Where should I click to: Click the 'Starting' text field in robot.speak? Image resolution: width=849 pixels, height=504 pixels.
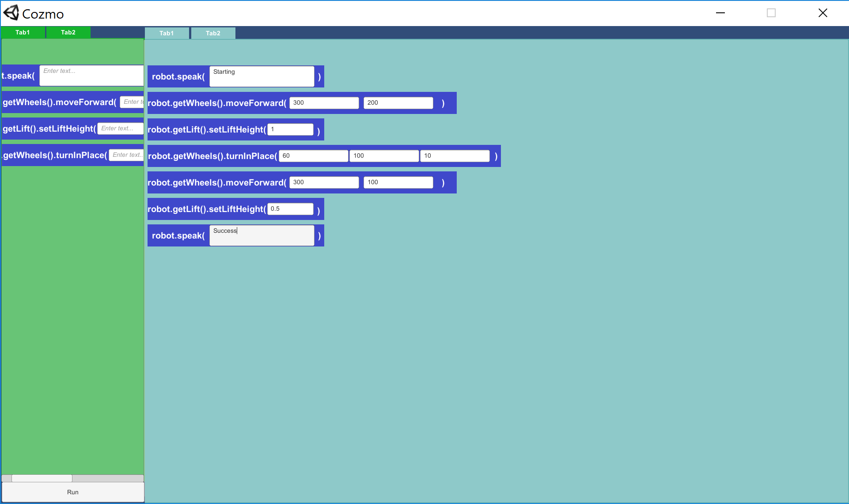262,76
